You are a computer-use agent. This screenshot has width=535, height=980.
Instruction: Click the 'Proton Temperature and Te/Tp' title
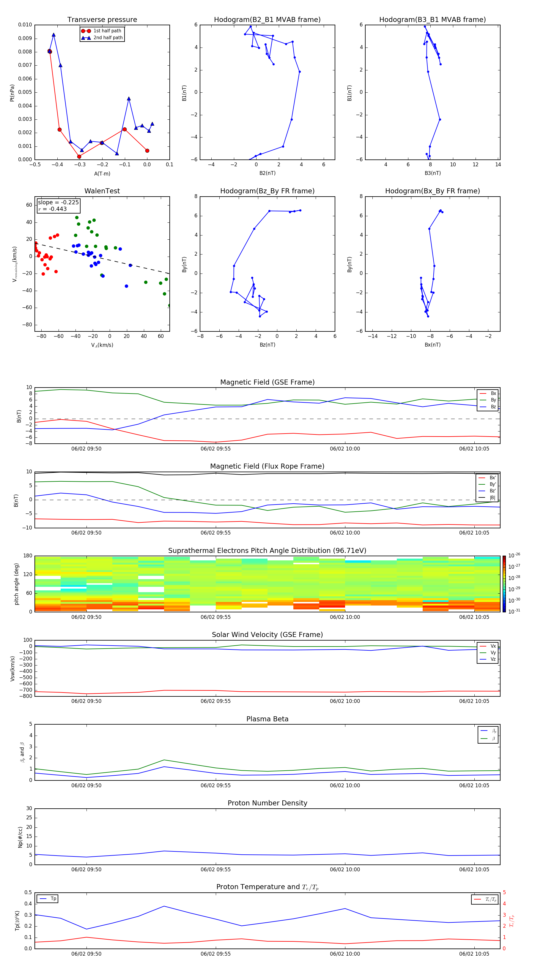pyautogui.click(x=267, y=887)
